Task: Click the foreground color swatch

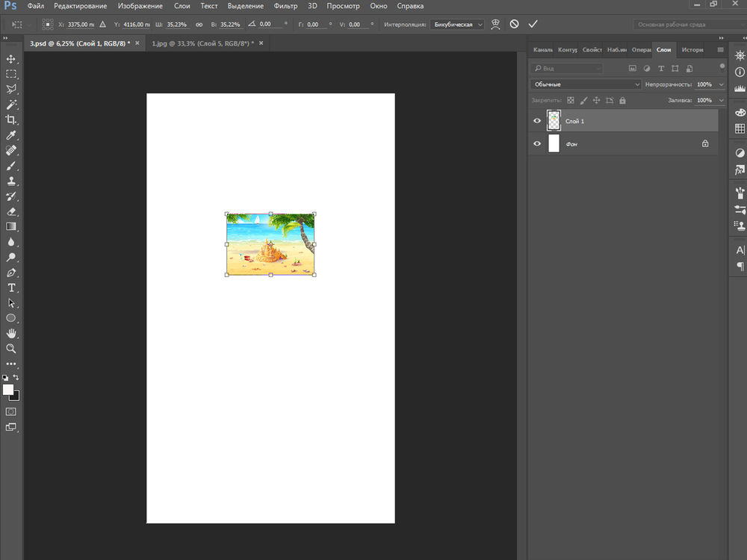Action: click(x=8, y=390)
